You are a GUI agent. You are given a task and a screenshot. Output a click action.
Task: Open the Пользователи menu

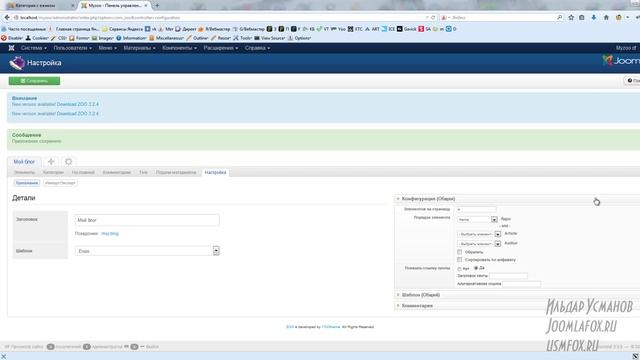(x=72, y=48)
